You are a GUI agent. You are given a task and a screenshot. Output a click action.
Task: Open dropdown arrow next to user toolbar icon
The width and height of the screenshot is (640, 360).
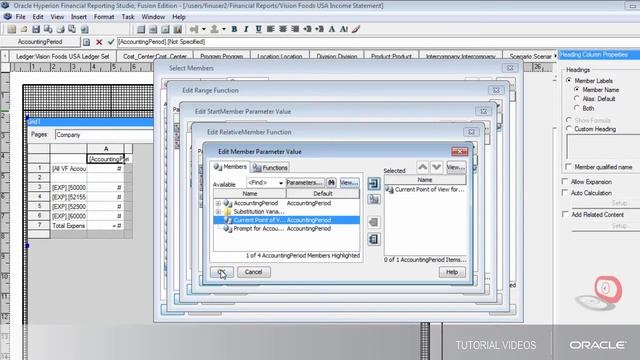[x=224, y=29]
